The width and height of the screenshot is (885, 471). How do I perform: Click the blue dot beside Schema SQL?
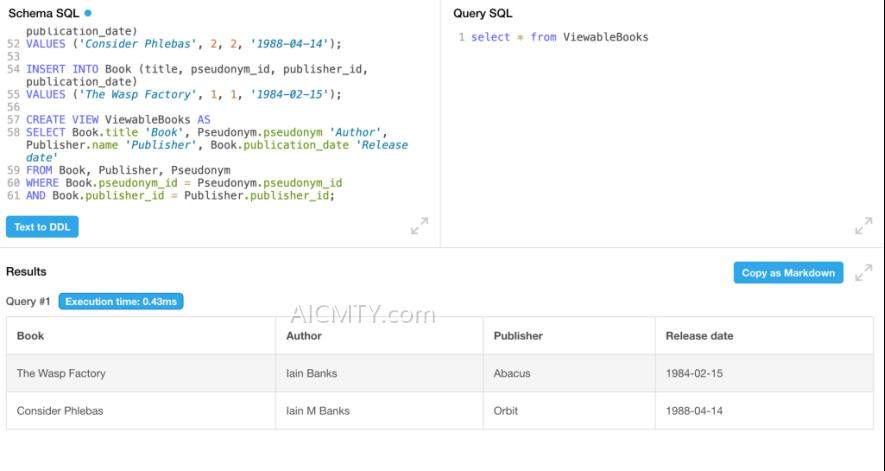click(88, 13)
